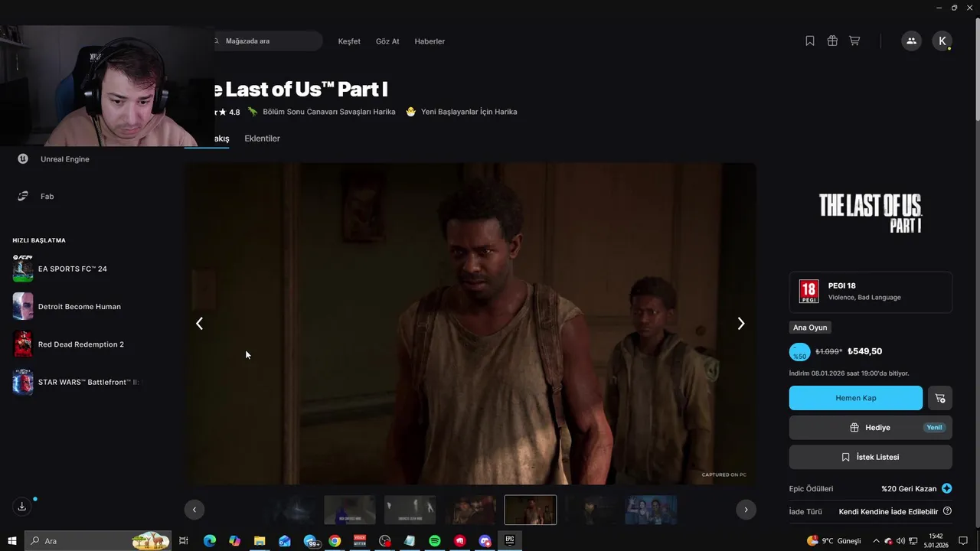Click the Unreal Engine sidebar icon
The width and height of the screenshot is (980, 551).
click(x=23, y=159)
